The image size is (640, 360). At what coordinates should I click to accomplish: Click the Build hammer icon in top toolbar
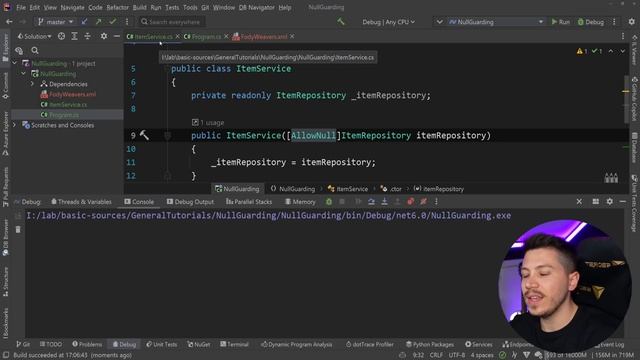pyautogui.click(x=341, y=22)
